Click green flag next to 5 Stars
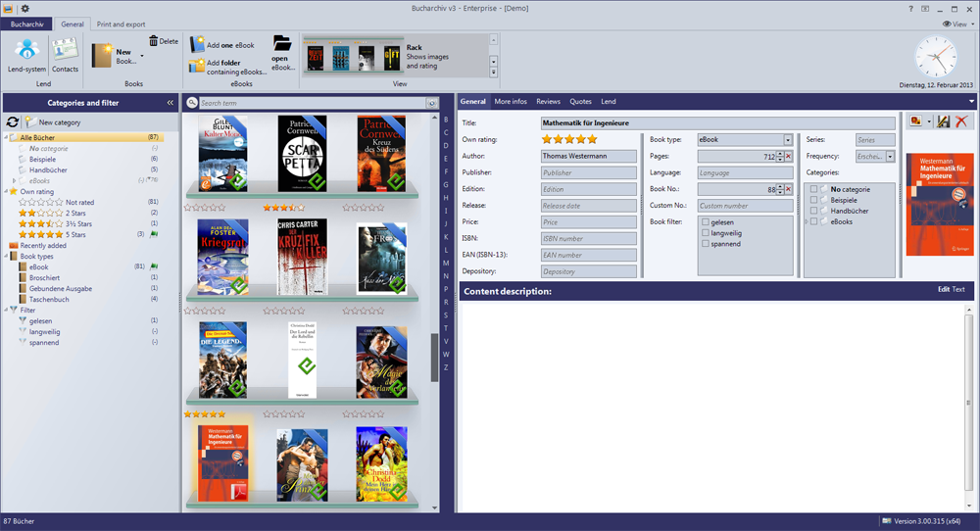The image size is (980, 531). 154,234
